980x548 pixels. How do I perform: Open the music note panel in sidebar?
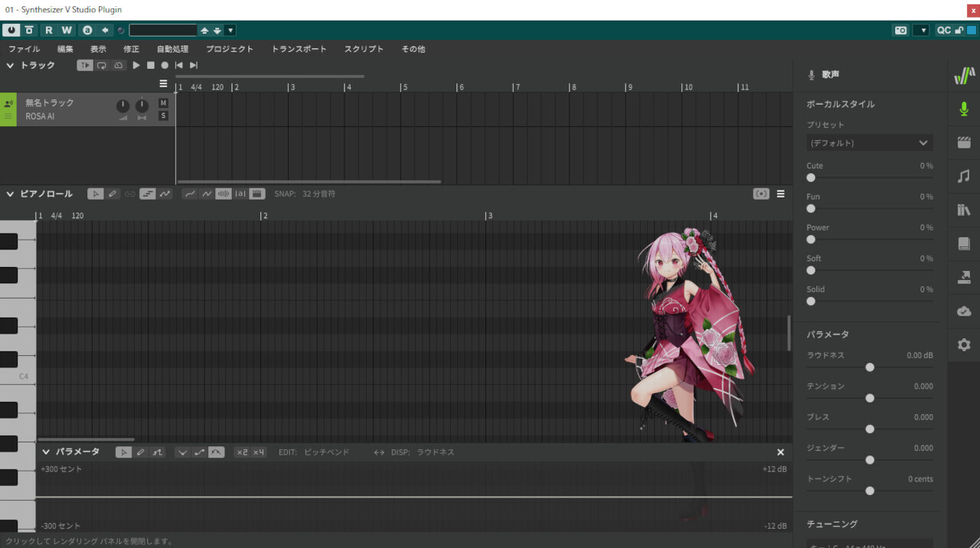click(964, 176)
